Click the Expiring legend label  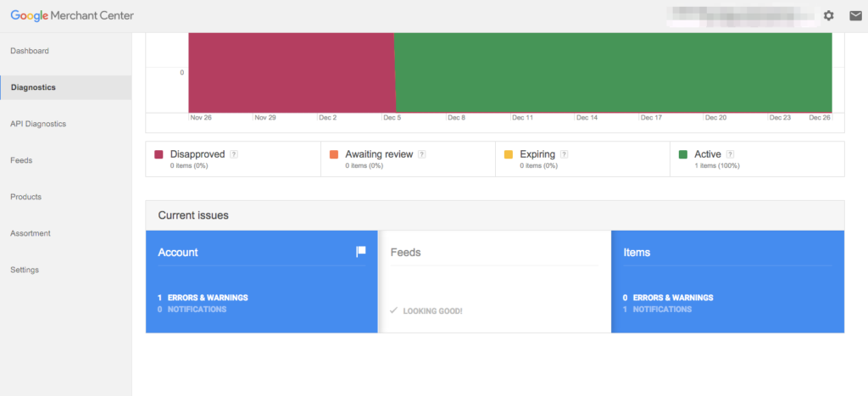coord(537,154)
